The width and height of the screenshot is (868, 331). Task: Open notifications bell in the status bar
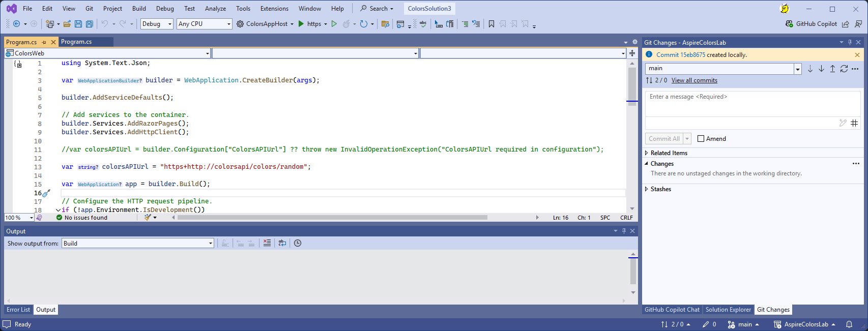coord(849,324)
